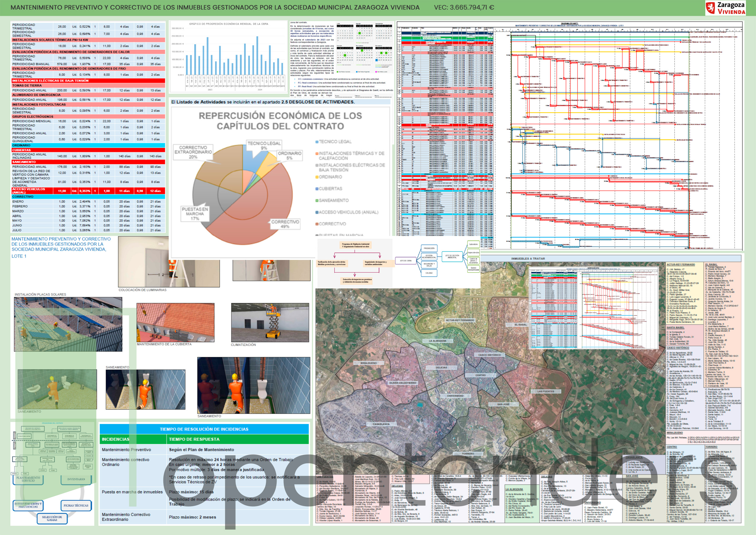Open the solar panel installation 3D image
Viewport: 756px width, 535px height.
[x=68, y=324]
